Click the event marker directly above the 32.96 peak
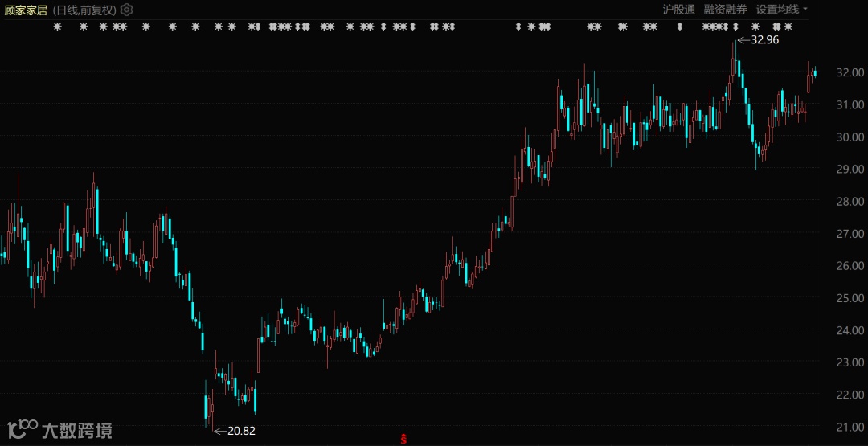Viewport: 868px width, 446px height. 735,26
